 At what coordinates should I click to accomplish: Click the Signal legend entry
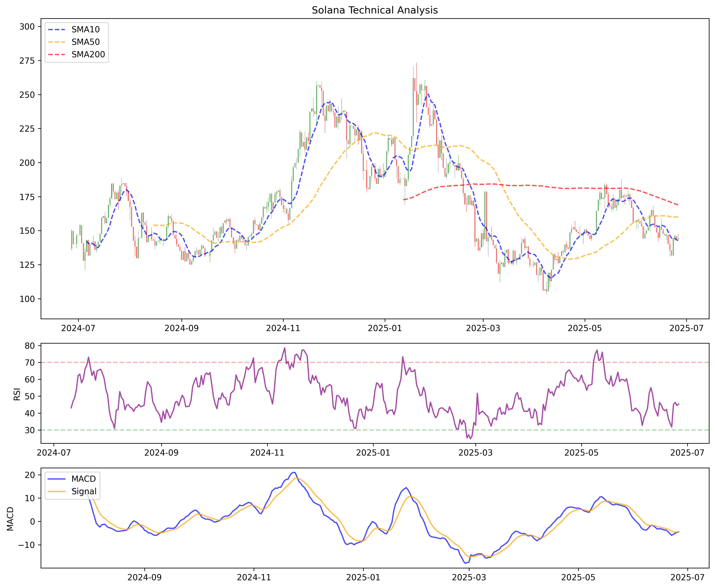[x=84, y=491]
